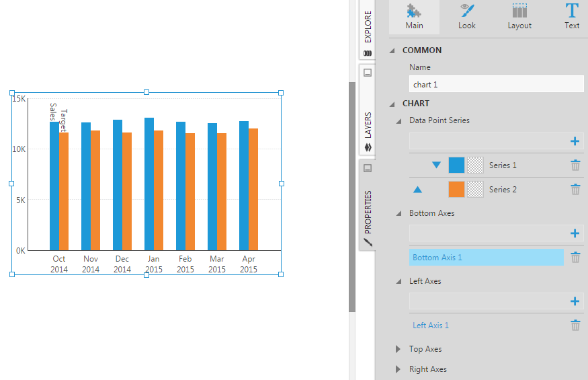Click the Jan 2015 axis label
The image size is (588, 380).
pos(154,264)
